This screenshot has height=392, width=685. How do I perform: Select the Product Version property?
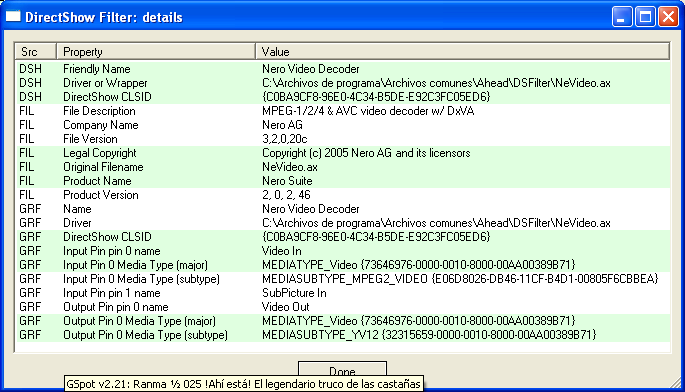coord(100,195)
